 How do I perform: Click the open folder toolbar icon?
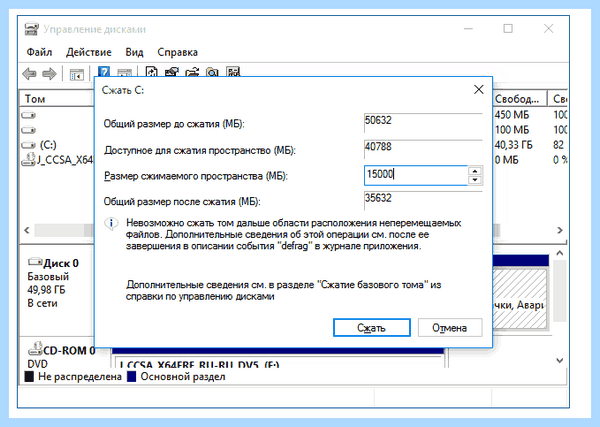(x=192, y=72)
